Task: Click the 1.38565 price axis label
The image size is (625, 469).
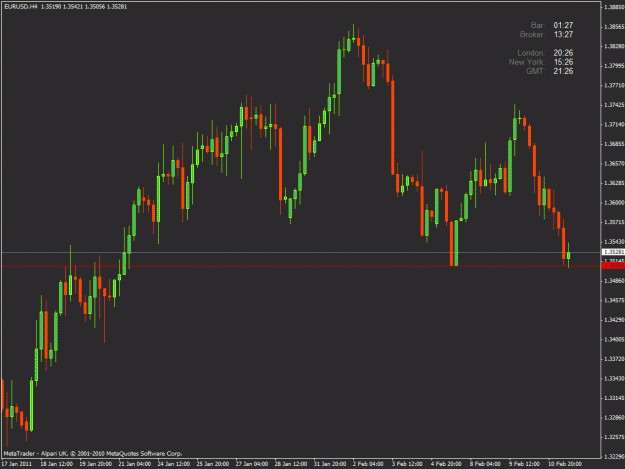Action: (x=614, y=27)
